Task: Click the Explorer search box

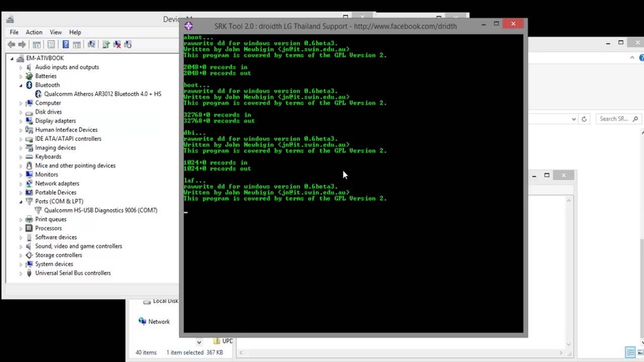Action: tap(615, 119)
